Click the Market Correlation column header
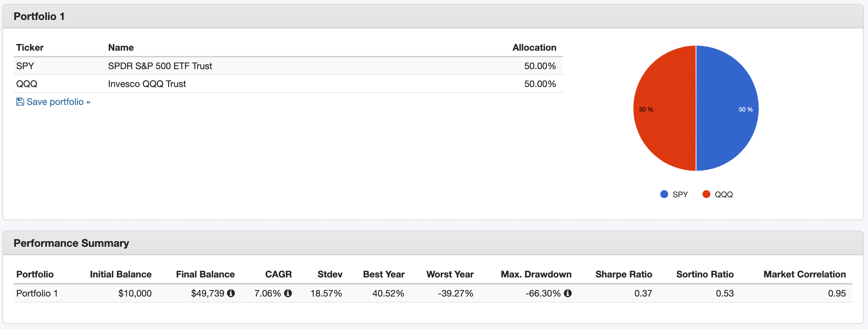Viewport: 868px width, 329px height. coord(805,274)
